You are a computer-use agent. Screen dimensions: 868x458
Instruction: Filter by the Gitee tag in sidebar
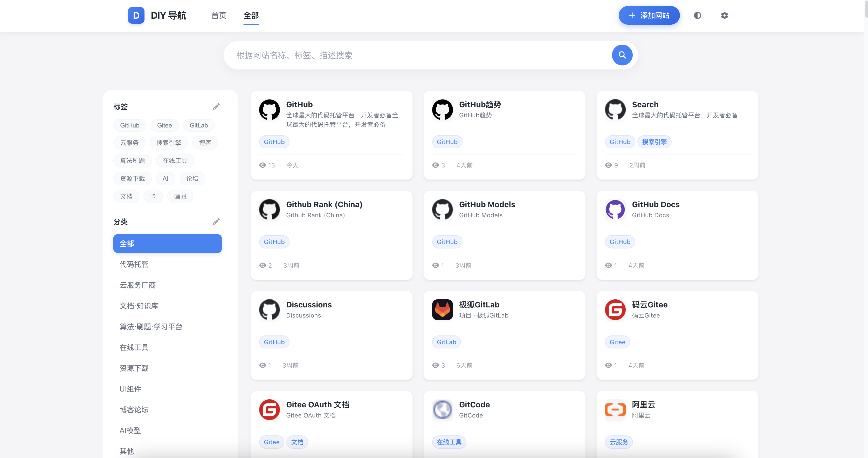164,125
